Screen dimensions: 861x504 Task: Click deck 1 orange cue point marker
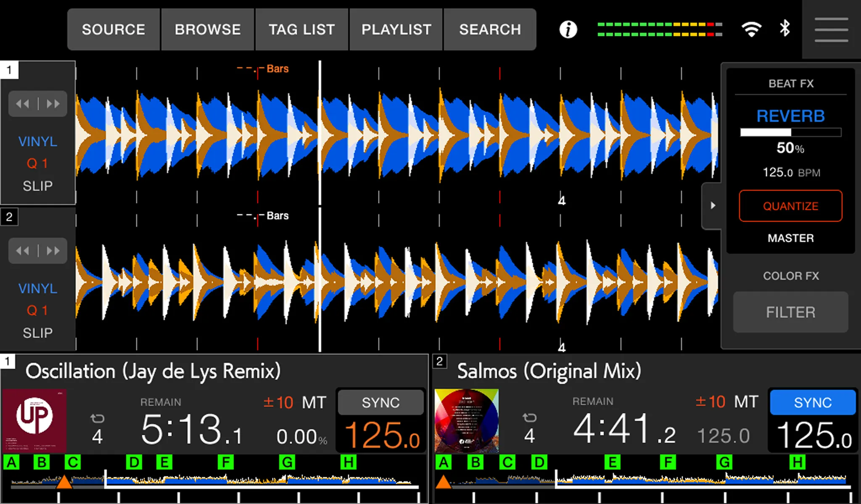pos(64,482)
